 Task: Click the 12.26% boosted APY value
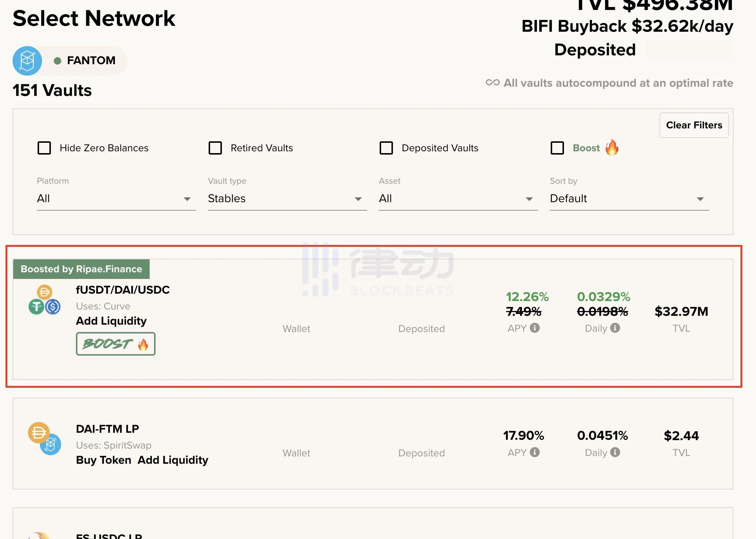tap(527, 297)
